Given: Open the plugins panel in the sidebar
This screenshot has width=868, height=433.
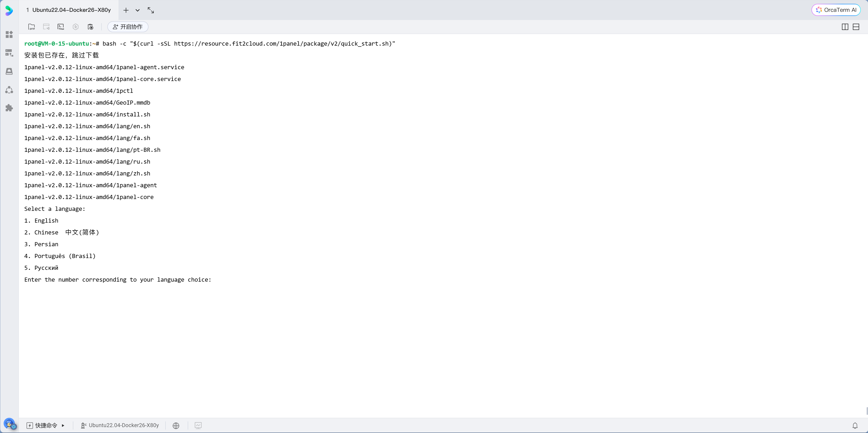Looking at the screenshot, I should [9, 108].
